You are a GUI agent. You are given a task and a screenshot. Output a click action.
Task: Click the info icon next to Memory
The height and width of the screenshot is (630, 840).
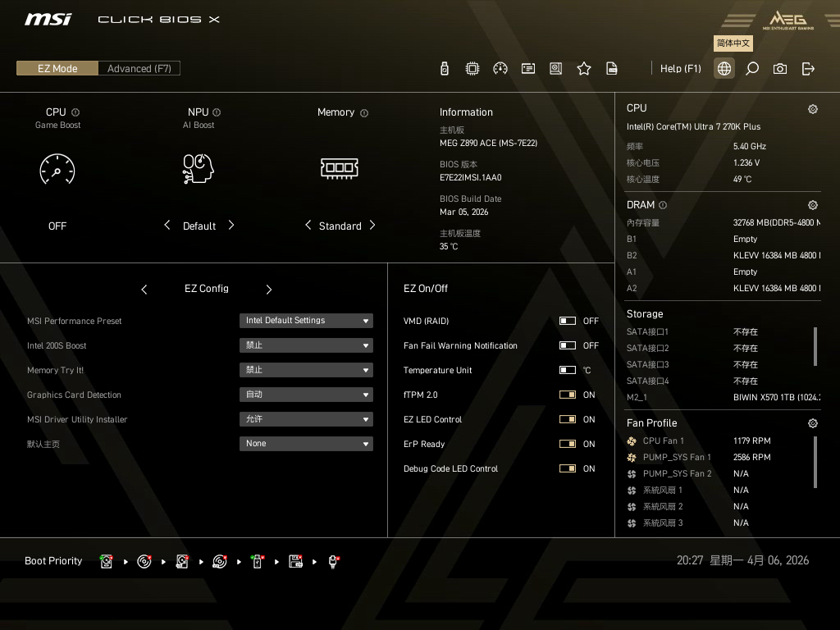point(364,113)
